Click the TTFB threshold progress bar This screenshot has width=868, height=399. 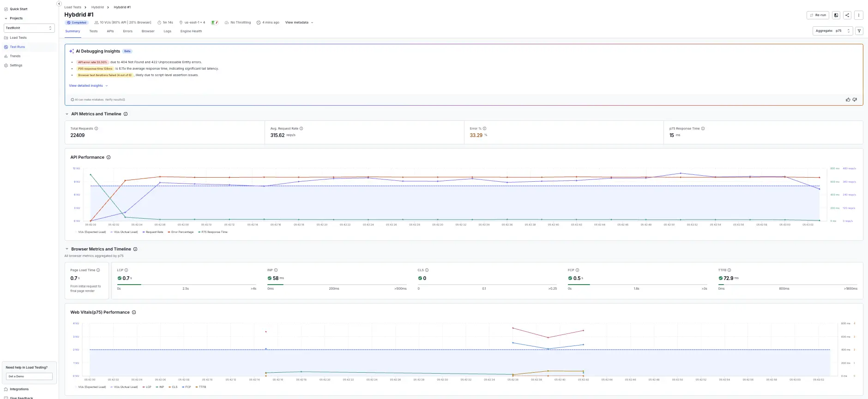tap(788, 285)
